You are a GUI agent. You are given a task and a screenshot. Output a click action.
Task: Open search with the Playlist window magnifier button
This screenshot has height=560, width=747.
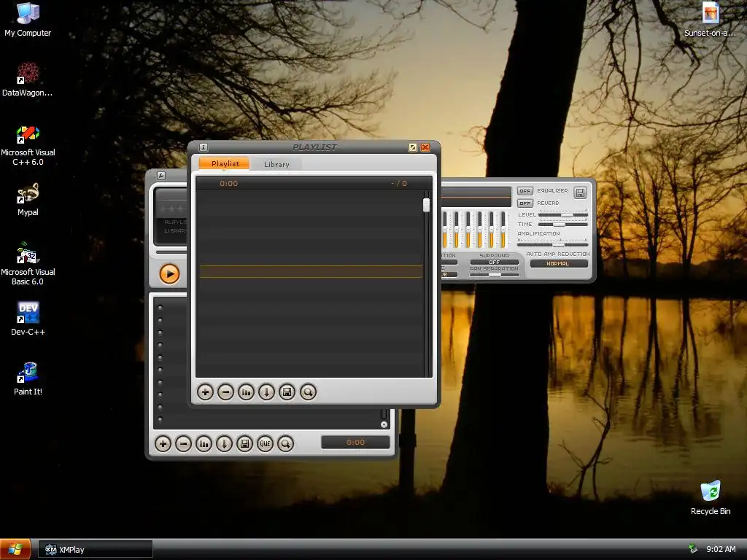coord(309,392)
